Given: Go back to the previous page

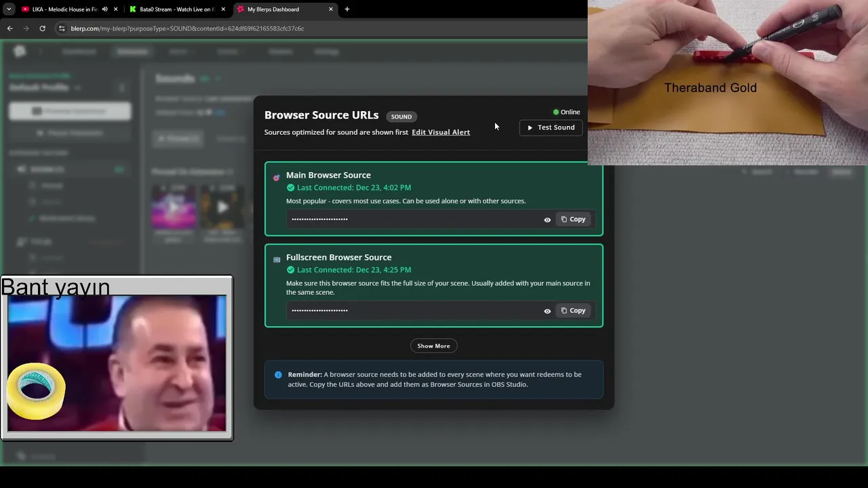Looking at the screenshot, I should (x=9, y=28).
